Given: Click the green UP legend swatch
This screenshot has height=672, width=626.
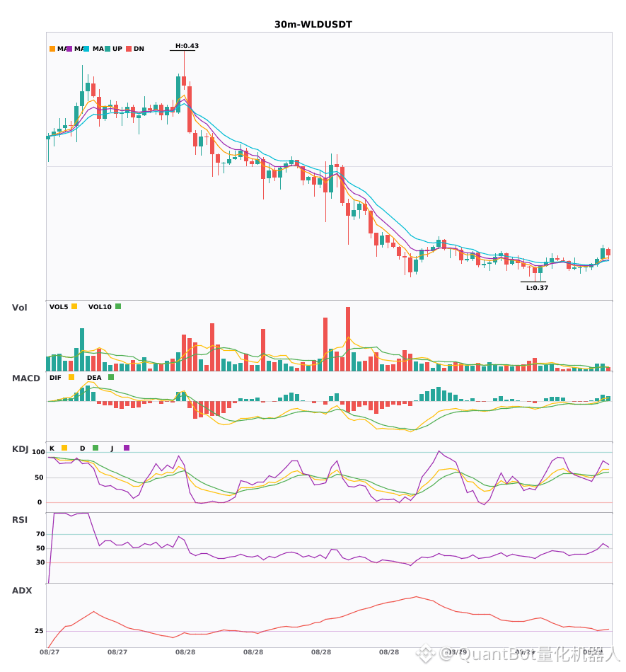Looking at the screenshot, I should tap(108, 49).
